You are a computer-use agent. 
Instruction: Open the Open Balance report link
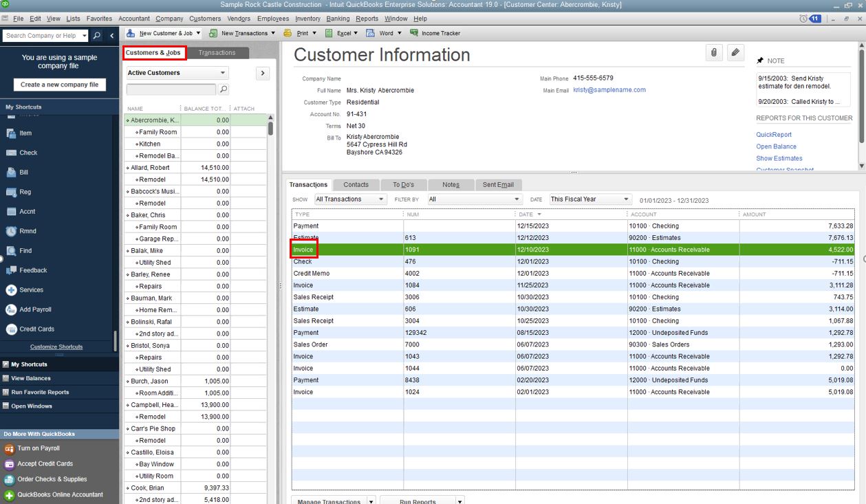pos(777,146)
